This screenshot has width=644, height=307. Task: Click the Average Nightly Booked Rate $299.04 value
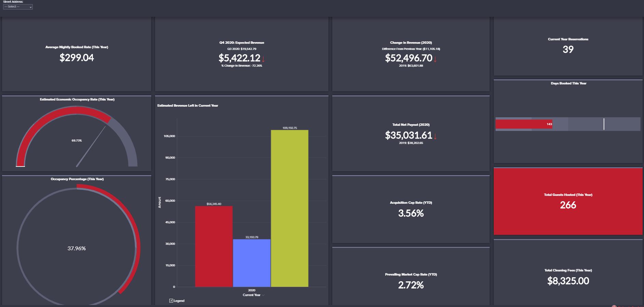pos(77,58)
